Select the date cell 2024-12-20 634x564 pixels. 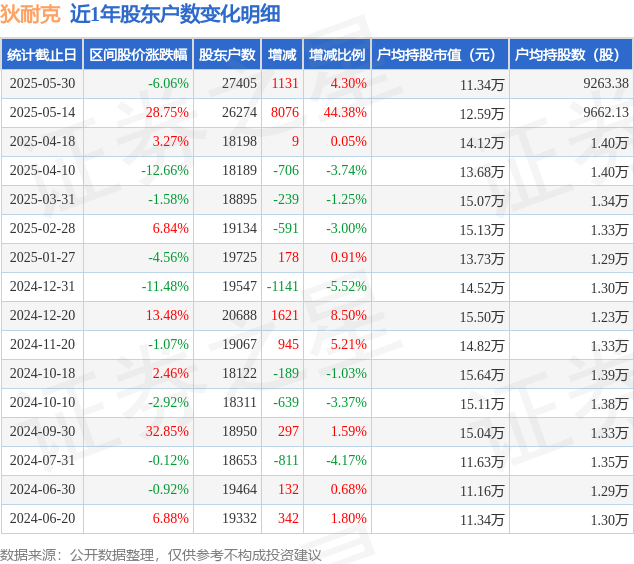[42, 315]
